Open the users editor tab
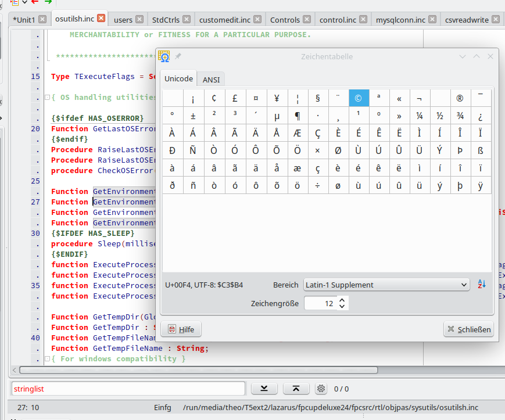Image resolution: width=505 pixels, height=420 pixels. coord(123,20)
